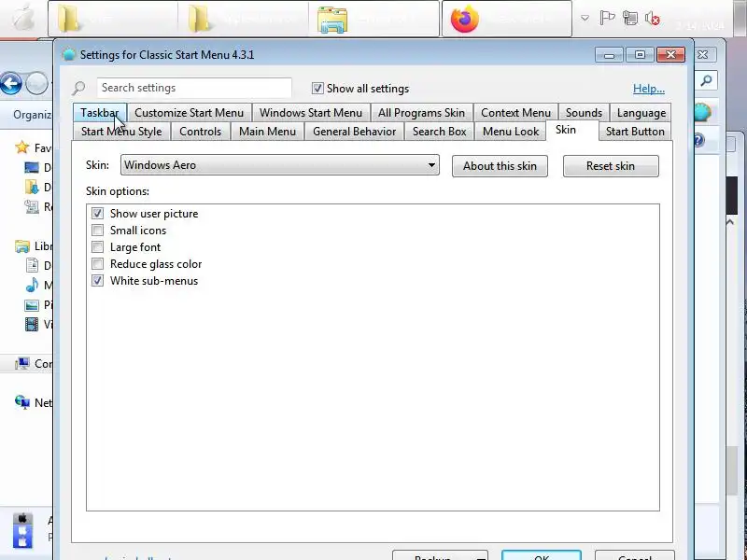This screenshot has width=747, height=560.
Task: Click the muted volume tray icon
Action: click(x=652, y=19)
